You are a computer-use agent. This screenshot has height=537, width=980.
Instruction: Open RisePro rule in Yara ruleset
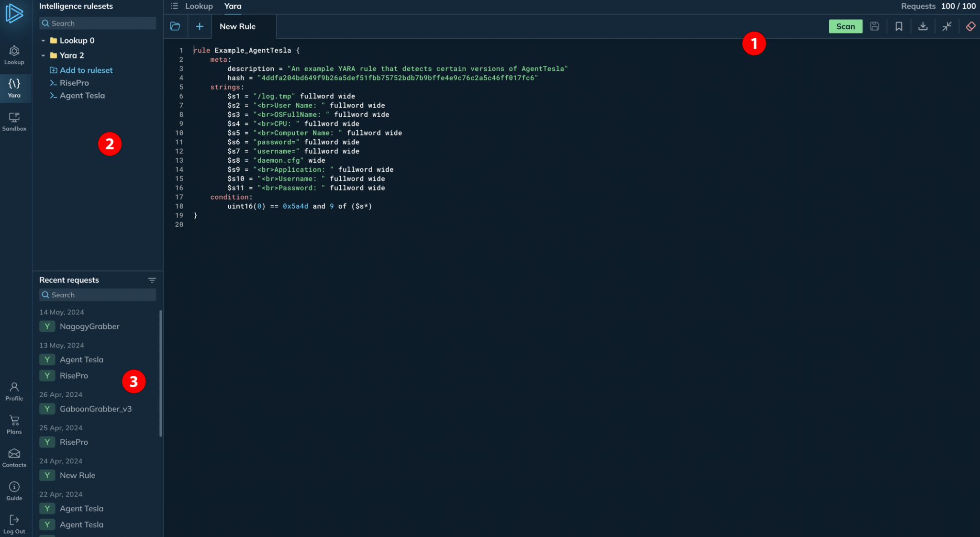(74, 83)
